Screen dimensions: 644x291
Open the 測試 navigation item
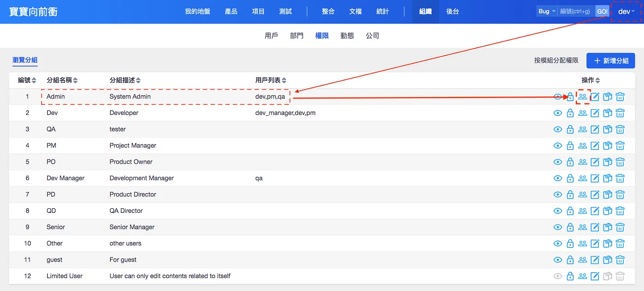[x=286, y=11]
